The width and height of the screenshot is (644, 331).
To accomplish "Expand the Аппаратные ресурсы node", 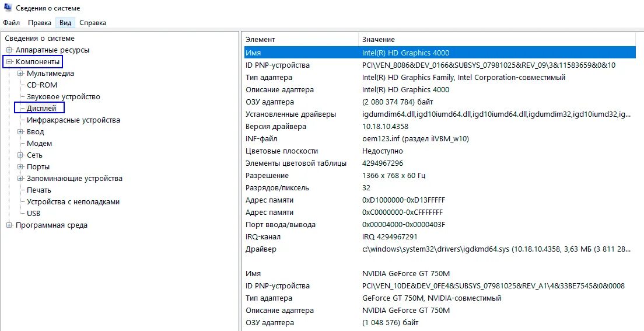I will pos(9,50).
